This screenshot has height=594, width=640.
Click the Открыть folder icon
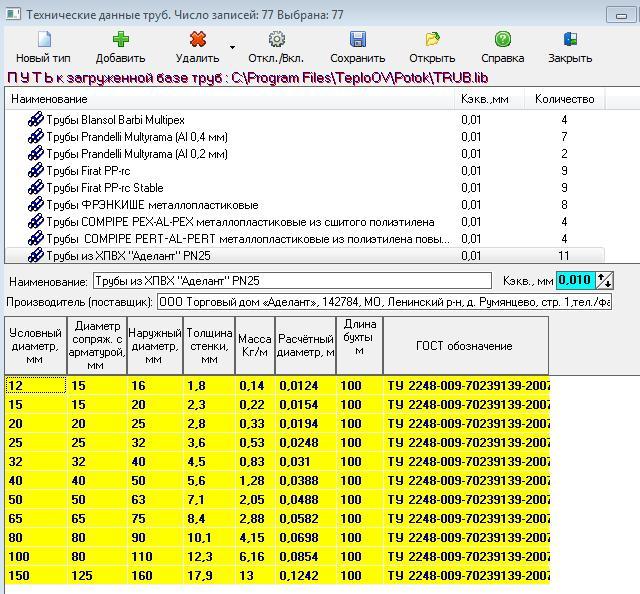[x=432, y=40]
